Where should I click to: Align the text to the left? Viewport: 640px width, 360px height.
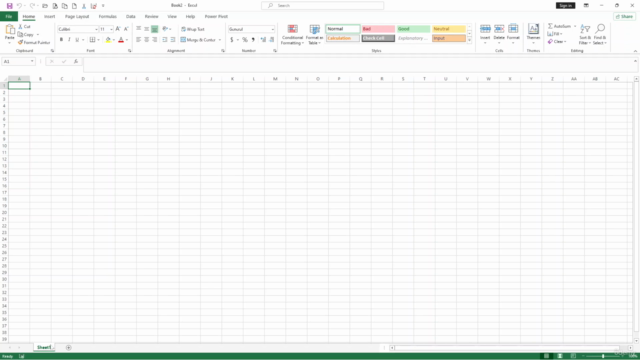[138, 40]
